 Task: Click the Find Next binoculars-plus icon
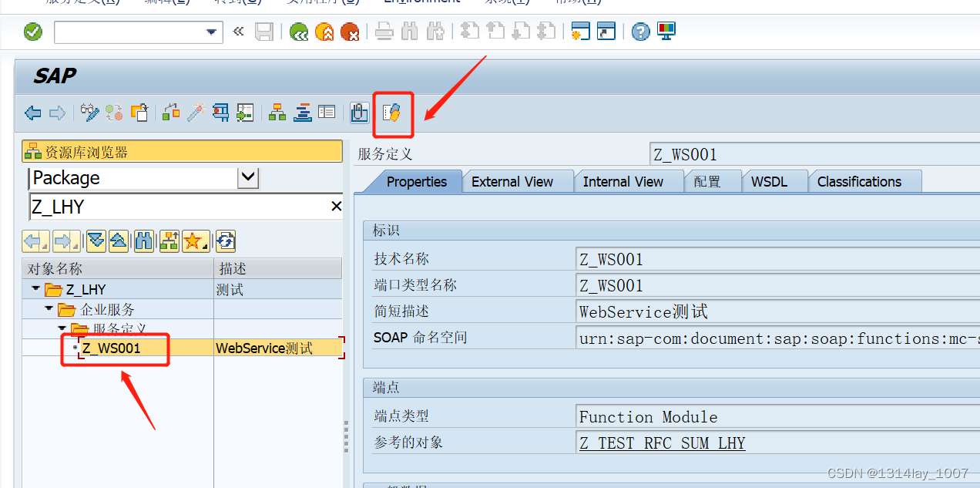(435, 32)
